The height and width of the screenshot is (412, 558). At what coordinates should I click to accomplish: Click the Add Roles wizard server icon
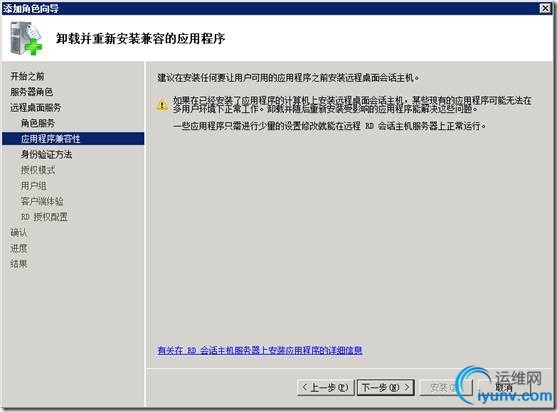pos(26,38)
